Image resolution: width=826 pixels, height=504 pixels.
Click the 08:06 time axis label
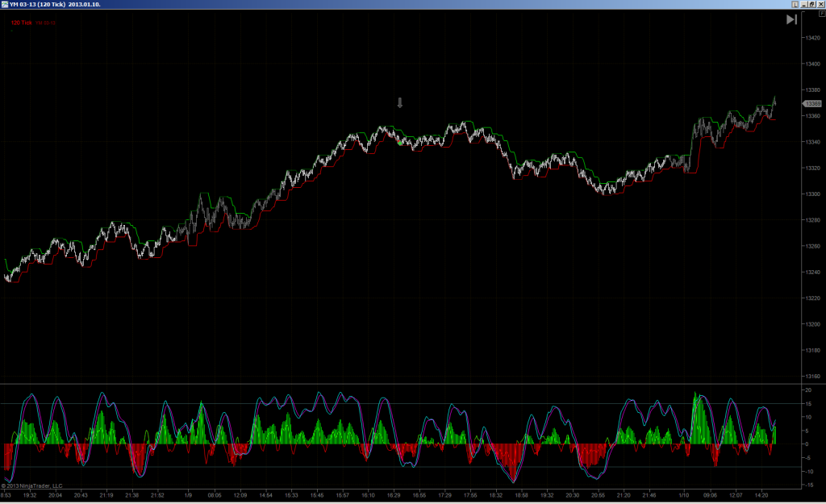tap(215, 495)
